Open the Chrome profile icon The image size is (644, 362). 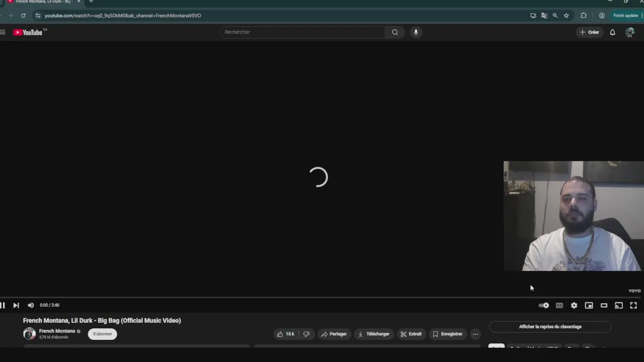click(602, 16)
